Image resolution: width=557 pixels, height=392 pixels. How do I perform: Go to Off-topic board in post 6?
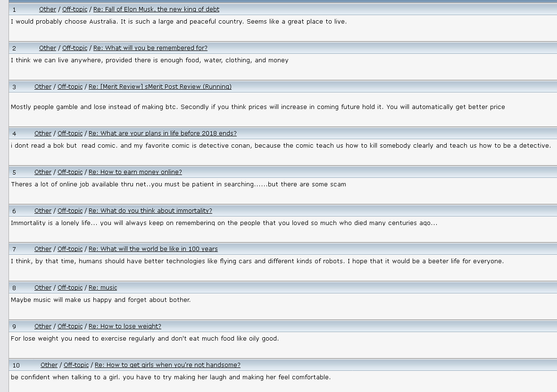click(x=70, y=211)
